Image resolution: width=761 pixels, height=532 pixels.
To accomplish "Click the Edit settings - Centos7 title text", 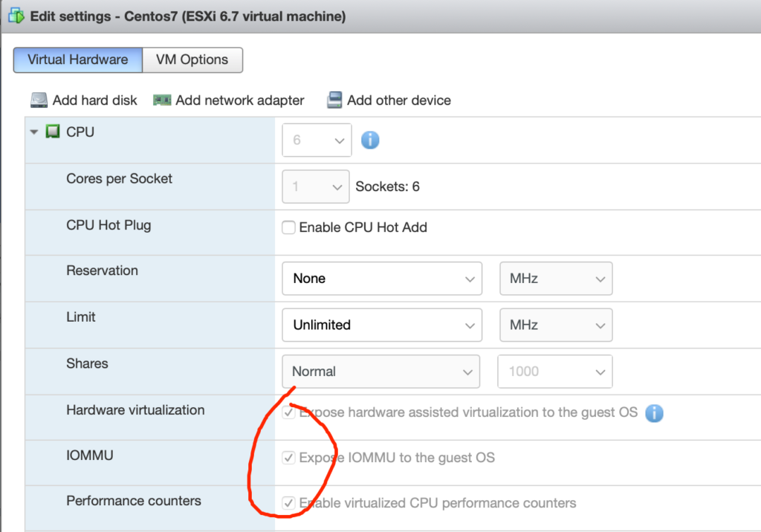I will pyautogui.click(x=188, y=16).
